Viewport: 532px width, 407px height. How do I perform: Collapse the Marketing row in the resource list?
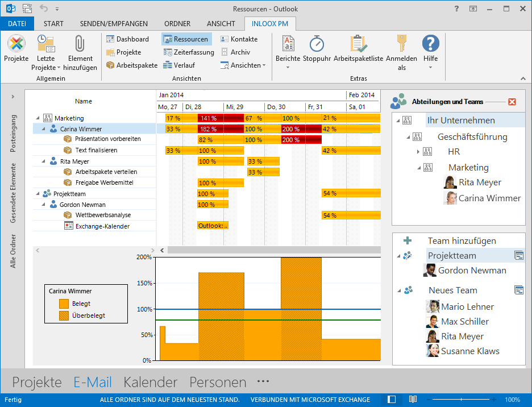[x=38, y=118]
